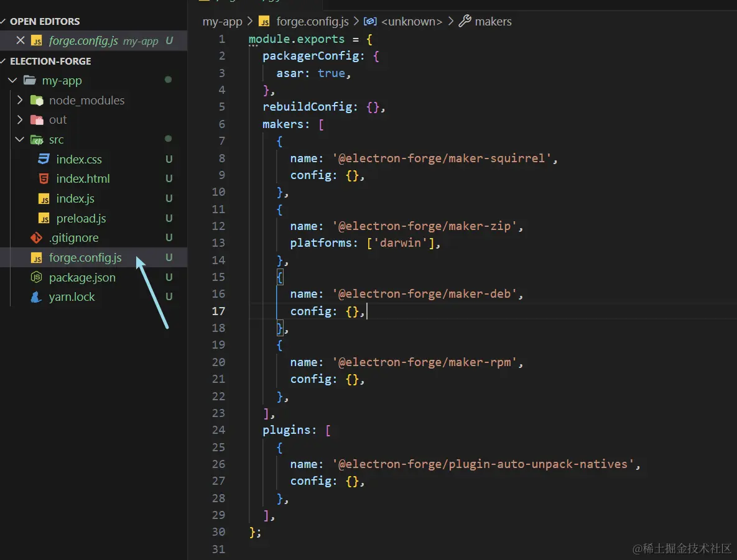Click '@electron-forge/plugin-auto-unpack-natives' string
The width and height of the screenshot is (737, 560).
pyautogui.click(x=483, y=464)
